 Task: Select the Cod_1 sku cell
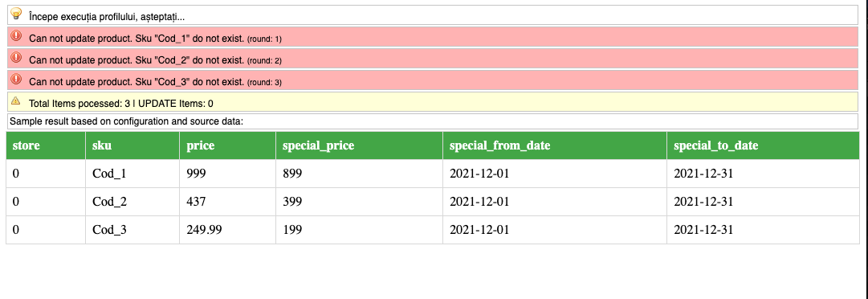click(132, 174)
